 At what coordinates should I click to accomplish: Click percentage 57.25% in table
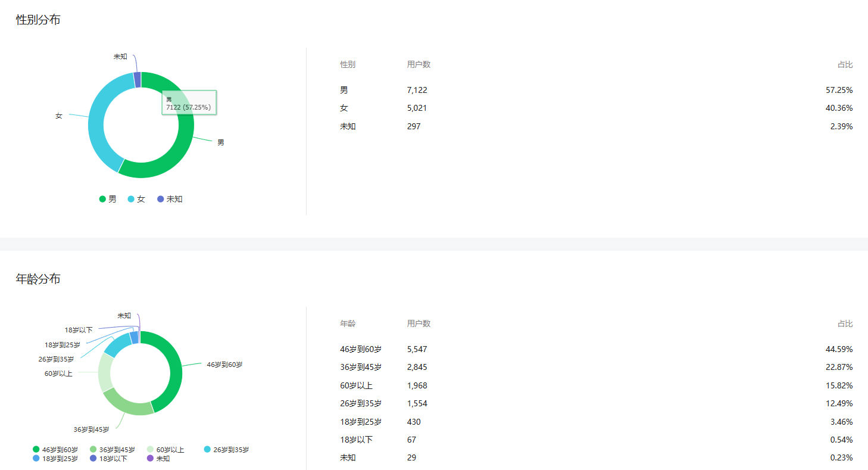click(x=839, y=90)
